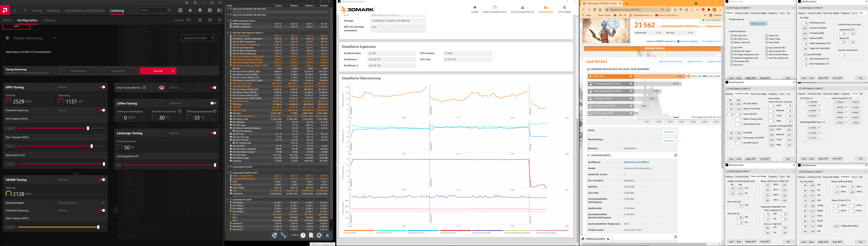This screenshot has height=246, width=868.
Task: Launch the web browser globe icon in AMD Software
Action: [180, 10]
